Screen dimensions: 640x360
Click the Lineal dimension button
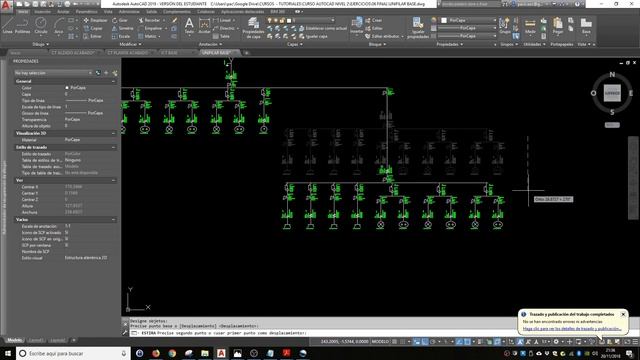click(224, 20)
